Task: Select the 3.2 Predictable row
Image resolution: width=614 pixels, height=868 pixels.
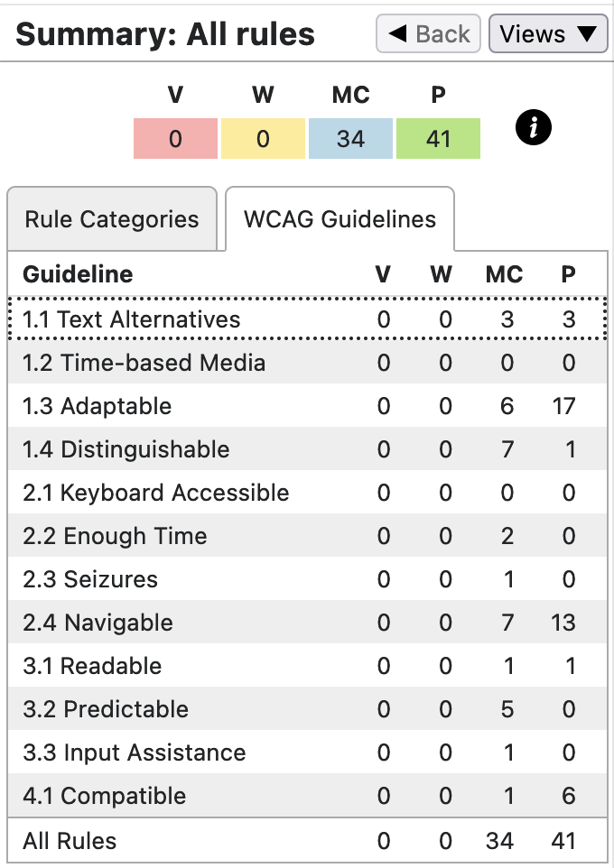Action: point(106,709)
